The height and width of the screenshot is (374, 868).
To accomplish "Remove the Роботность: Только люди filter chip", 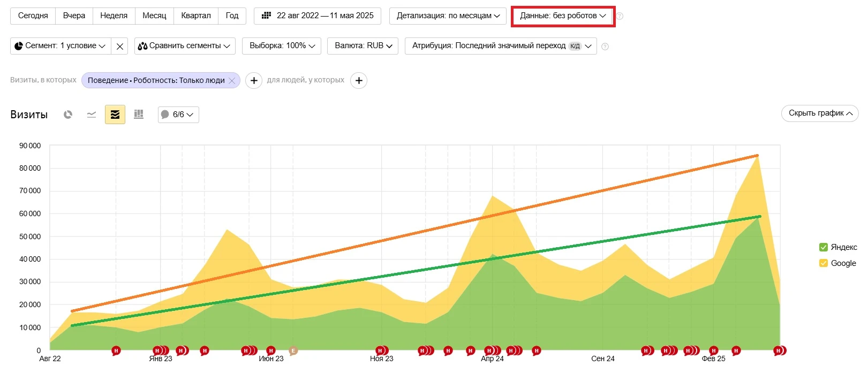I will pos(232,80).
